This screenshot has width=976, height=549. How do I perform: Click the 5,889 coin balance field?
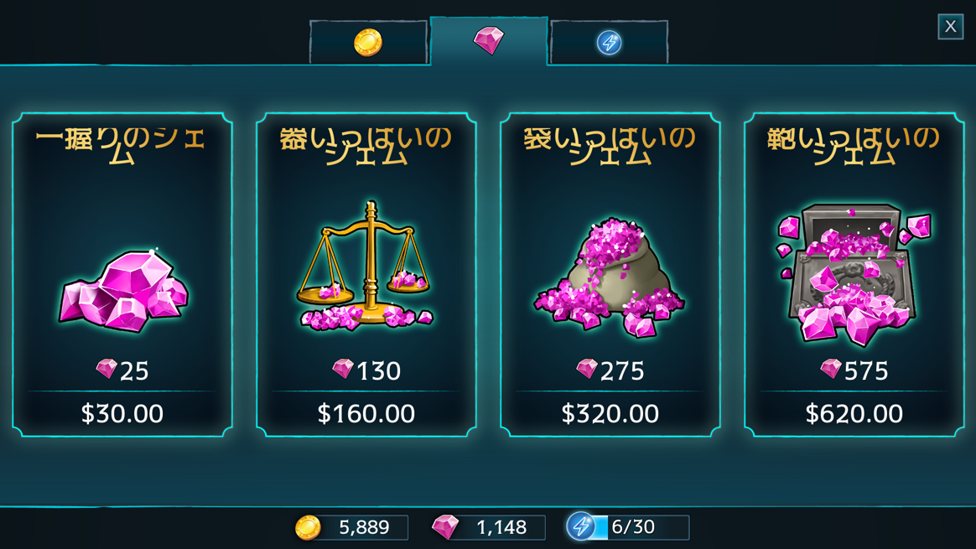[x=364, y=527]
